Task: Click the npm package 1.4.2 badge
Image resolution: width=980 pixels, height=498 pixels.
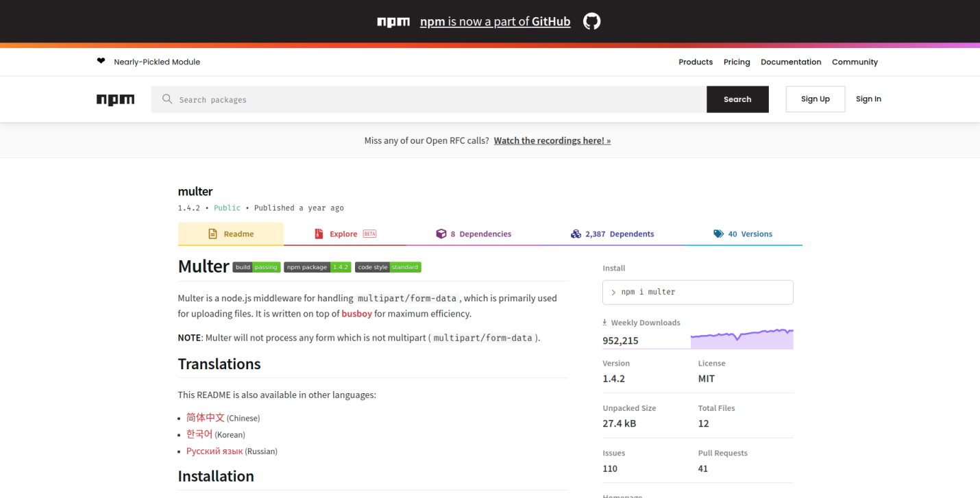Action: (317, 267)
